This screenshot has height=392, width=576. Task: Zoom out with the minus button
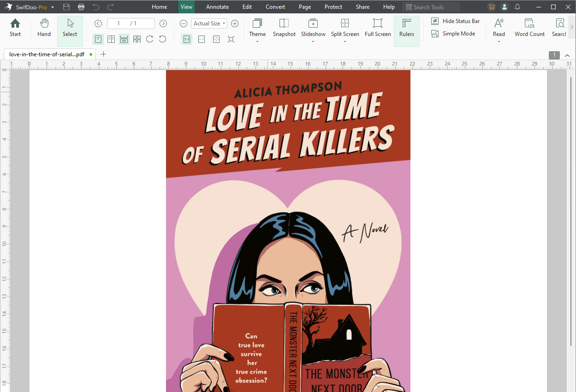coord(184,24)
